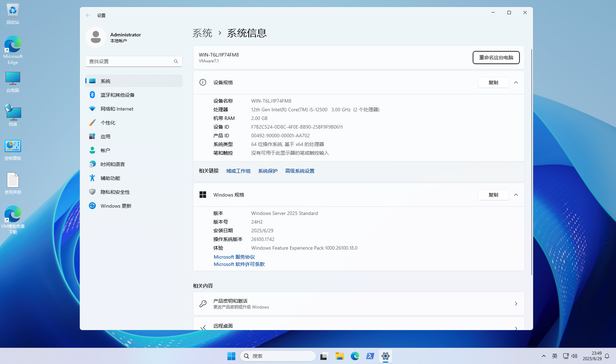Open File Explorer from the taskbar

[x=339, y=356]
